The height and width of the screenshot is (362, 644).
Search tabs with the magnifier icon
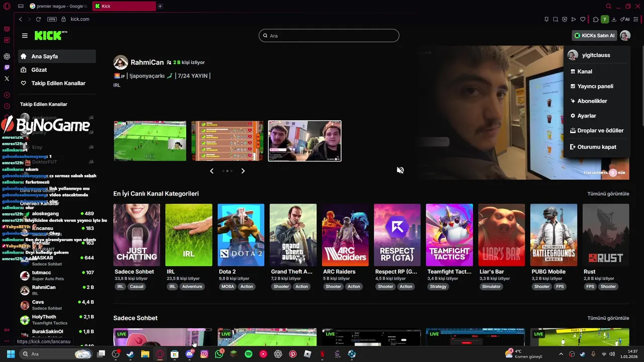click(x=608, y=6)
